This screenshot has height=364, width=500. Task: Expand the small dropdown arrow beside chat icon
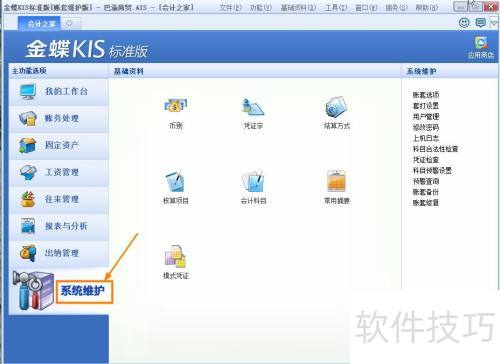(x=494, y=23)
